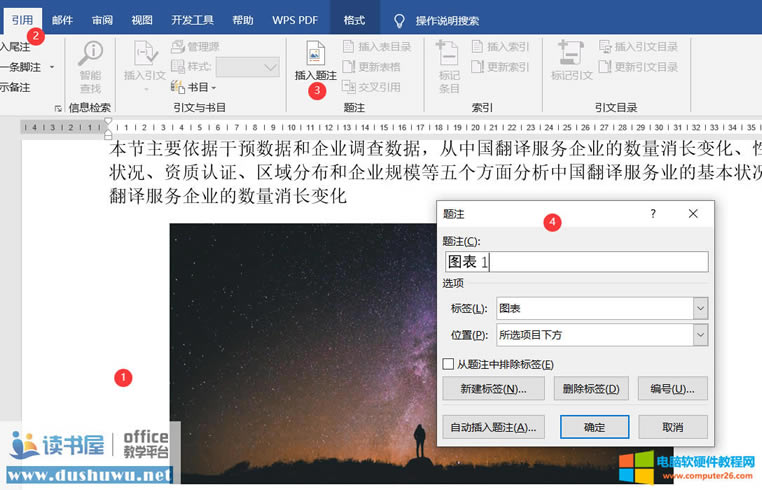
Task: Click the OK (确定) button
Action: point(594,427)
